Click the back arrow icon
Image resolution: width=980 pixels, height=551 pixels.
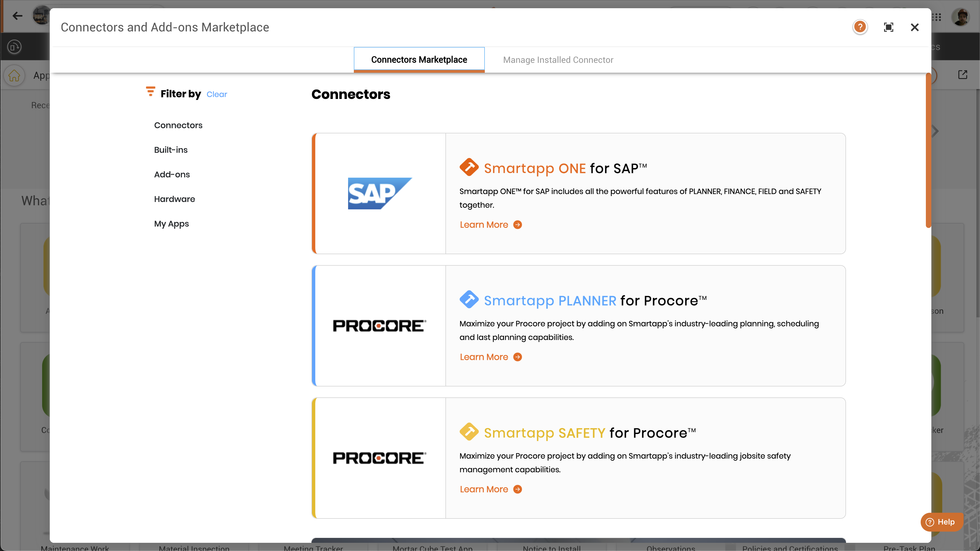coord(17,16)
